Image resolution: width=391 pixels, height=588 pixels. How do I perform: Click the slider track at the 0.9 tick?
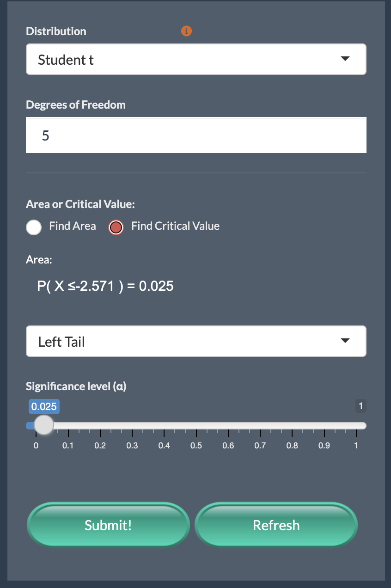pos(324,426)
